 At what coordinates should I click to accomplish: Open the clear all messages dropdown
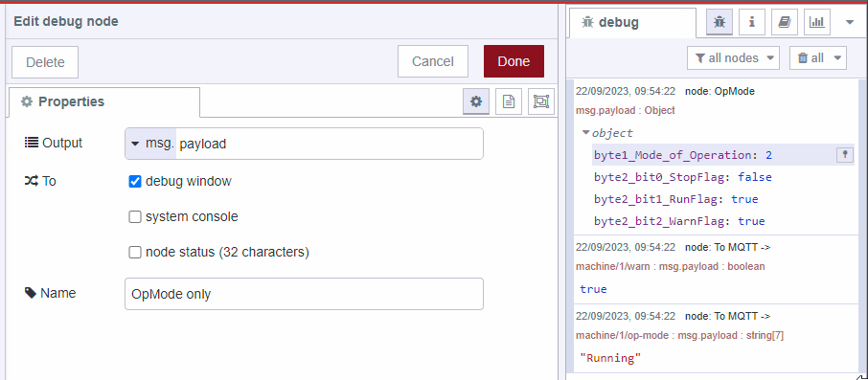pyautogui.click(x=818, y=58)
